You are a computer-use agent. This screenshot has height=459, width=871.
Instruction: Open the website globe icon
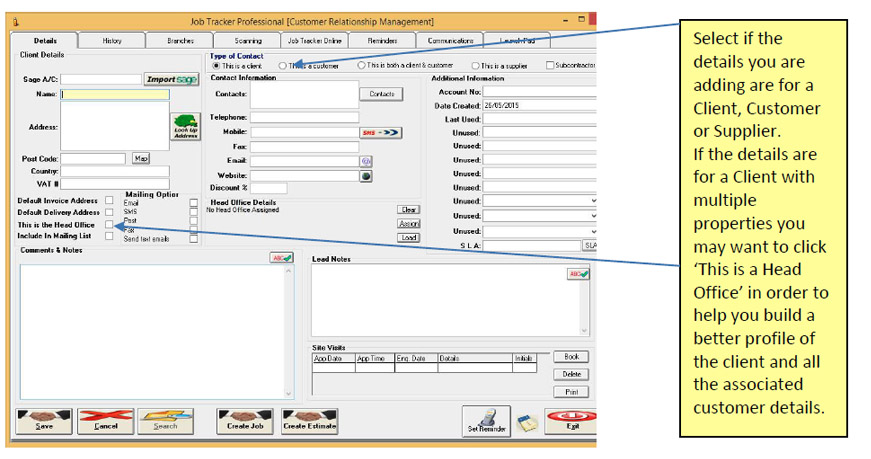click(366, 176)
